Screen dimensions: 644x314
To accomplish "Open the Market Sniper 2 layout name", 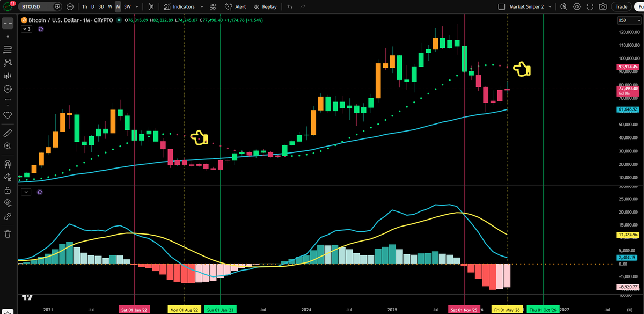I will tap(525, 7).
